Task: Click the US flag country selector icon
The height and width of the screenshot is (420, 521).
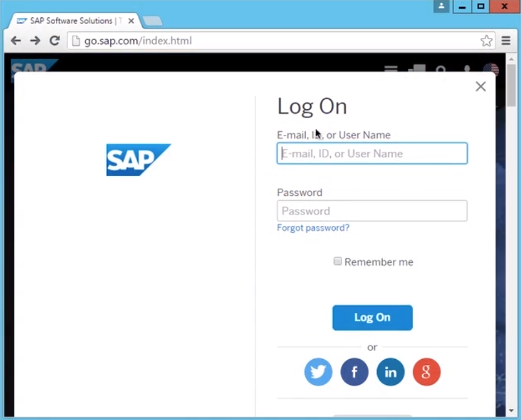Action: click(x=491, y=70)
